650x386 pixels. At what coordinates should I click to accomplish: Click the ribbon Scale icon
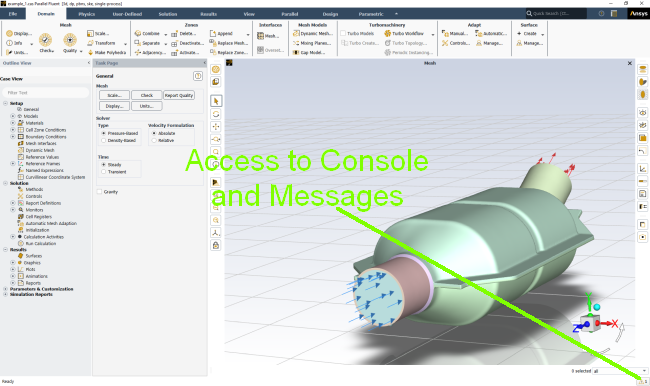click(98, 34)
